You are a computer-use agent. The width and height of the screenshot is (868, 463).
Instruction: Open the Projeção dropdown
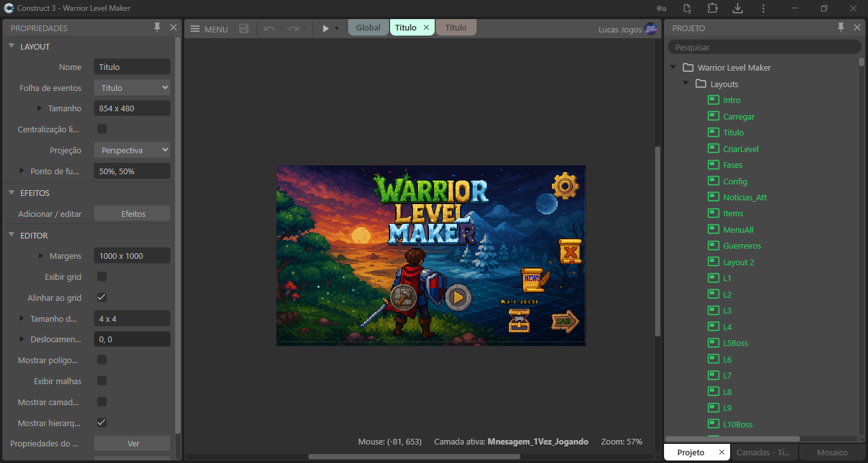point(132,150)
